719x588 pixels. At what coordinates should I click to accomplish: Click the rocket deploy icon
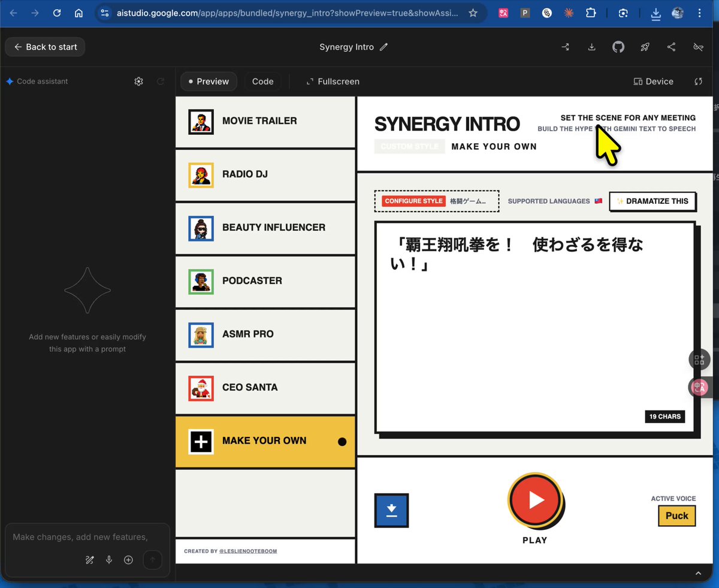pos(645,47)
